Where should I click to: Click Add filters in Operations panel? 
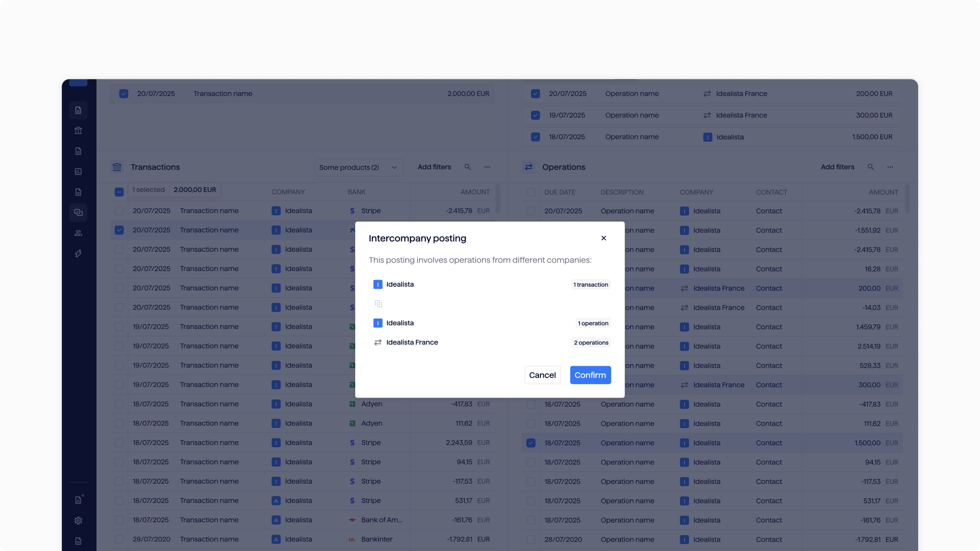pos(837,167)
